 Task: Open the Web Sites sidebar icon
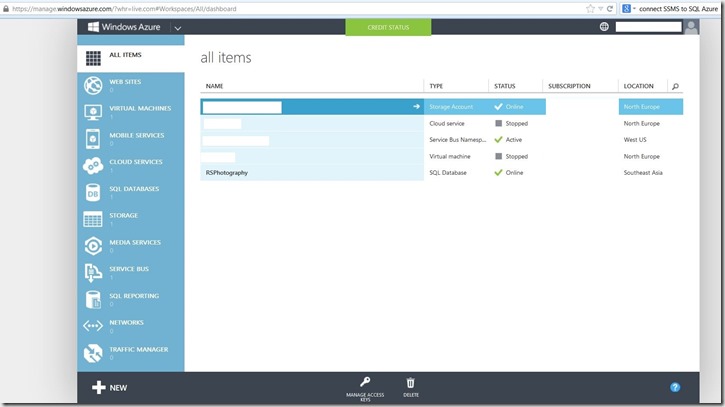point(93,85)
